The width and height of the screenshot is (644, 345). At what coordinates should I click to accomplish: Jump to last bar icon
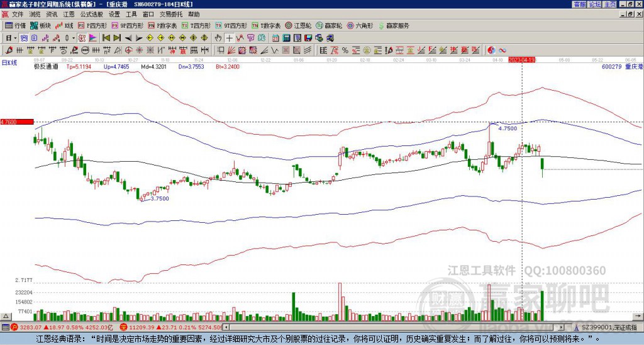pyautogui.click(x=117, y=38)
